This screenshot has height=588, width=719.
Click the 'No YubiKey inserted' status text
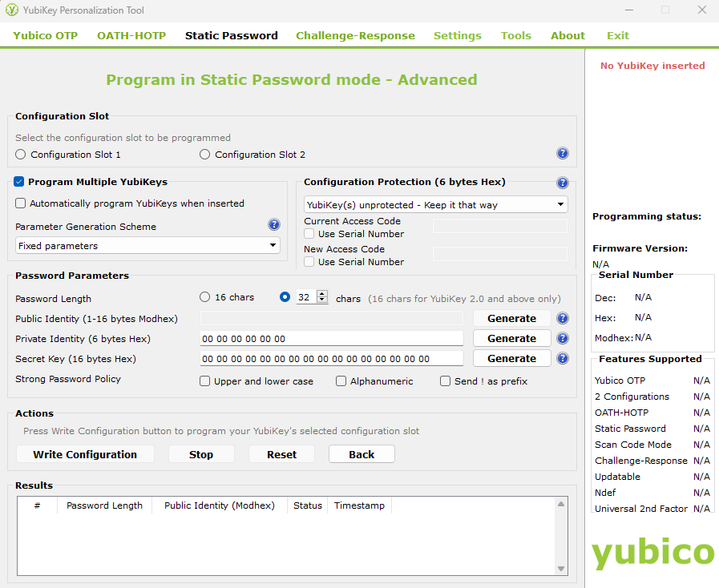coord(652,66)
